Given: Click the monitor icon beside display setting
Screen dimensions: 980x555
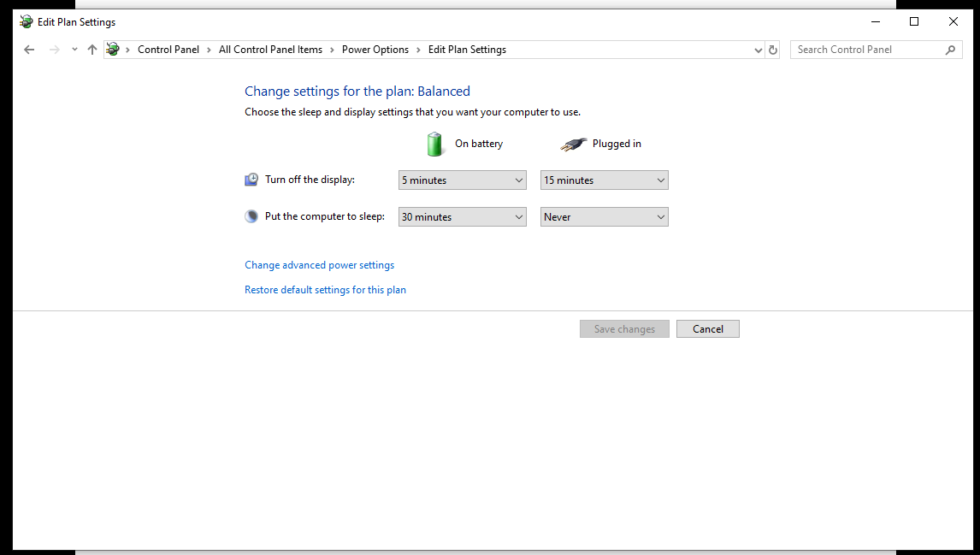Looking at the screenshot, I should (251, 180).
